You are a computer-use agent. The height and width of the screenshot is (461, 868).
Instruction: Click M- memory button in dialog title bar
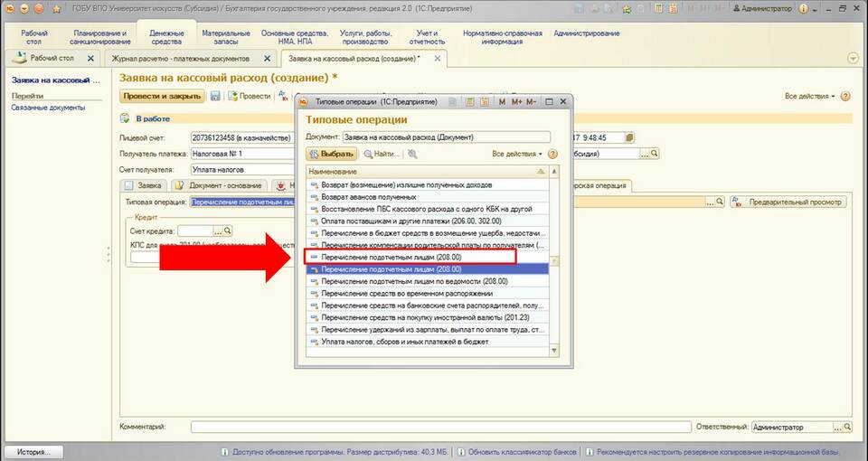click(531, 102)
